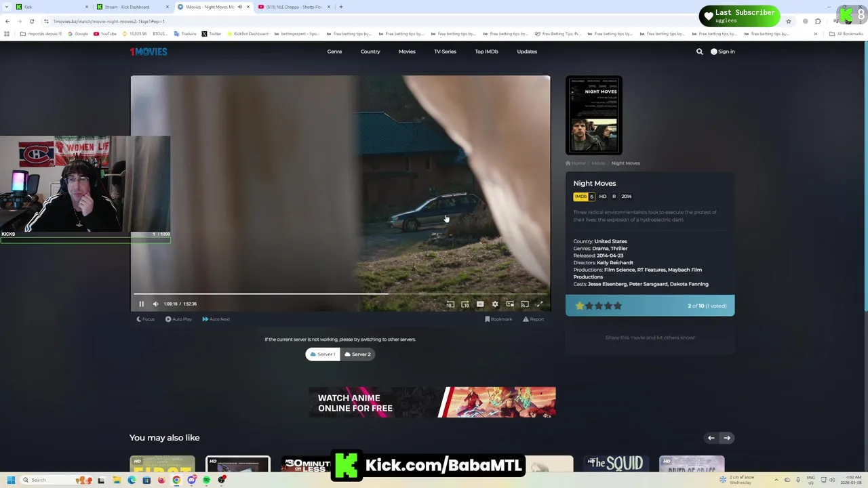
Task: Rate the movie with the fifth star
Action: click(618, 306)
